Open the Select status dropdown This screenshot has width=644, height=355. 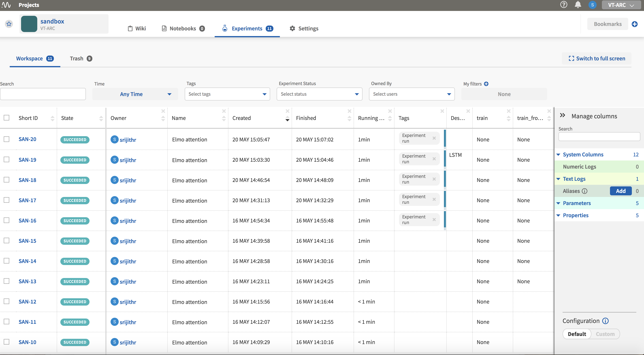[319, 94]
